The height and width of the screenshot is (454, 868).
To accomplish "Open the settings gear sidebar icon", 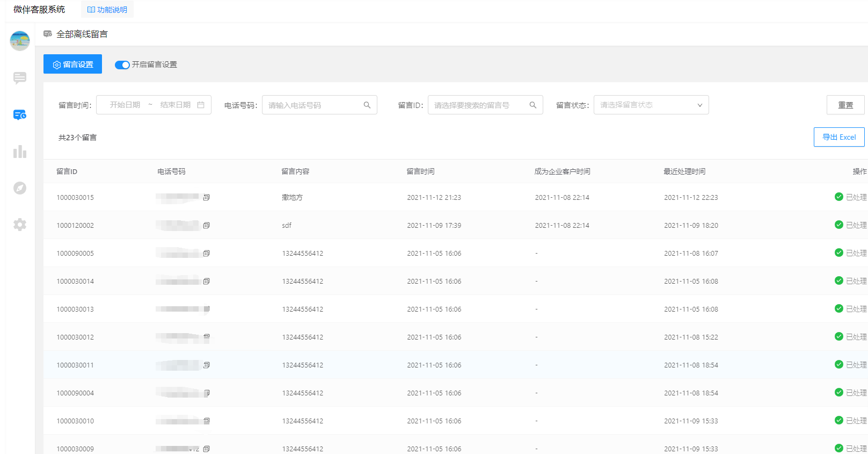I will pos(20,225).
